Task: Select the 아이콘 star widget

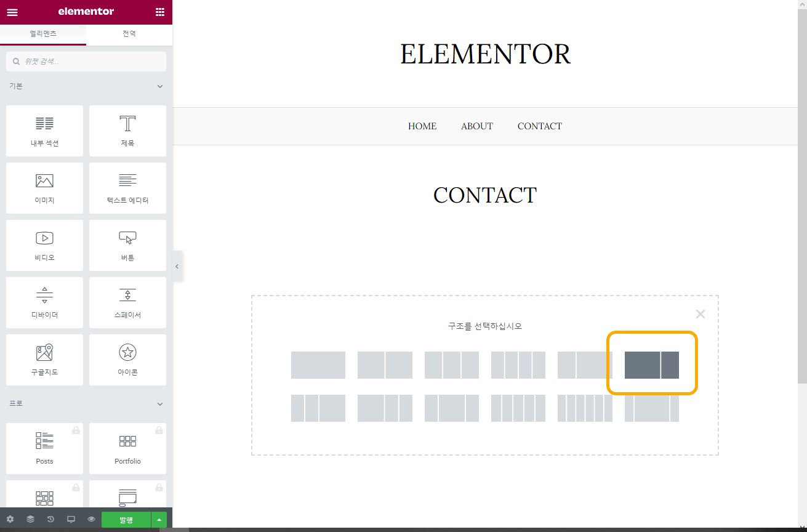Action: tap(127, 360)
